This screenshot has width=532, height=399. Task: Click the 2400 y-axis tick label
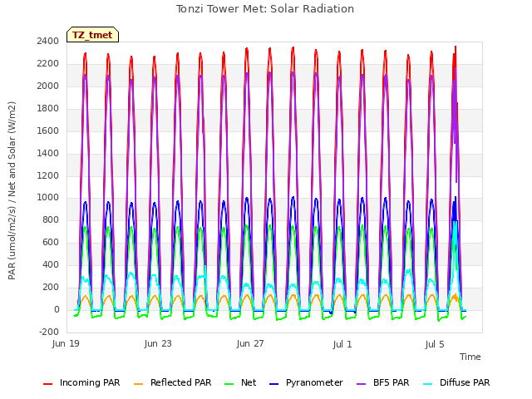click(x=48, y=41)
